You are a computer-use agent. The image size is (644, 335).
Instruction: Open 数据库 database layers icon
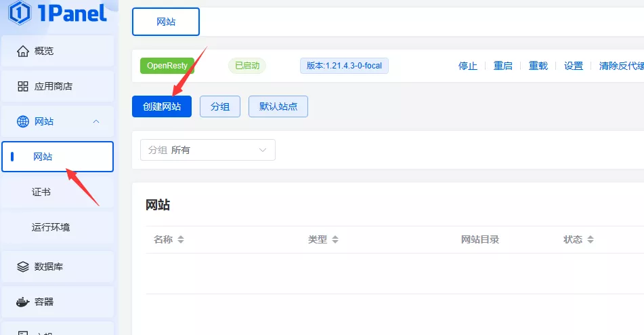23,267
